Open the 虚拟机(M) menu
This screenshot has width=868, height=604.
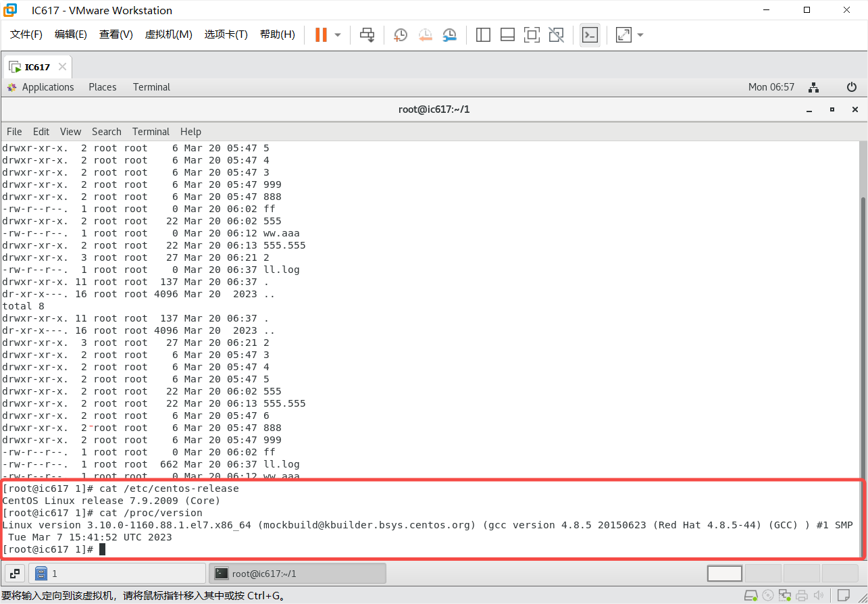169,34
